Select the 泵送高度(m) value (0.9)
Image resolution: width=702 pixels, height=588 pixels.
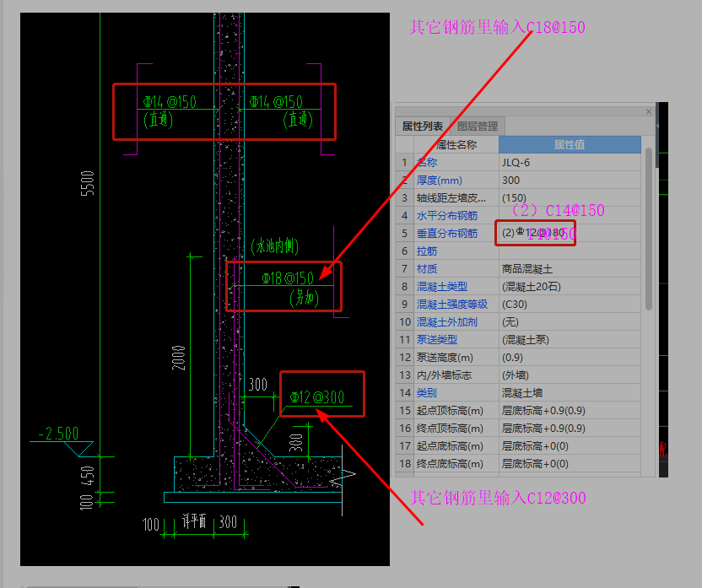tap(570, 358)
